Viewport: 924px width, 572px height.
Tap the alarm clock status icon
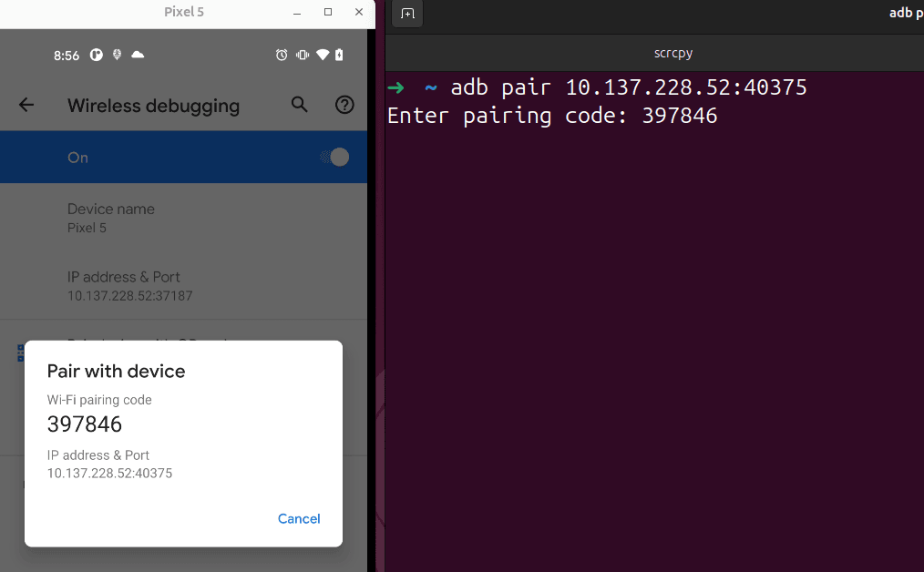282,55
